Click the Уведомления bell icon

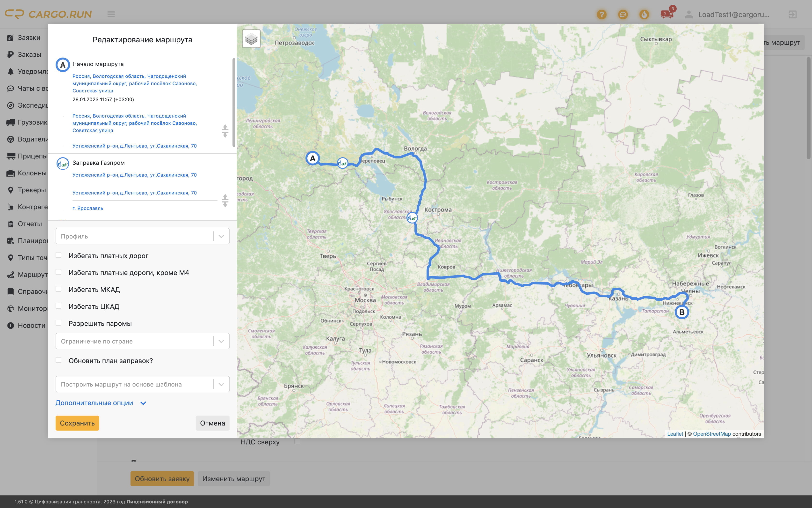tap(11, 72)
